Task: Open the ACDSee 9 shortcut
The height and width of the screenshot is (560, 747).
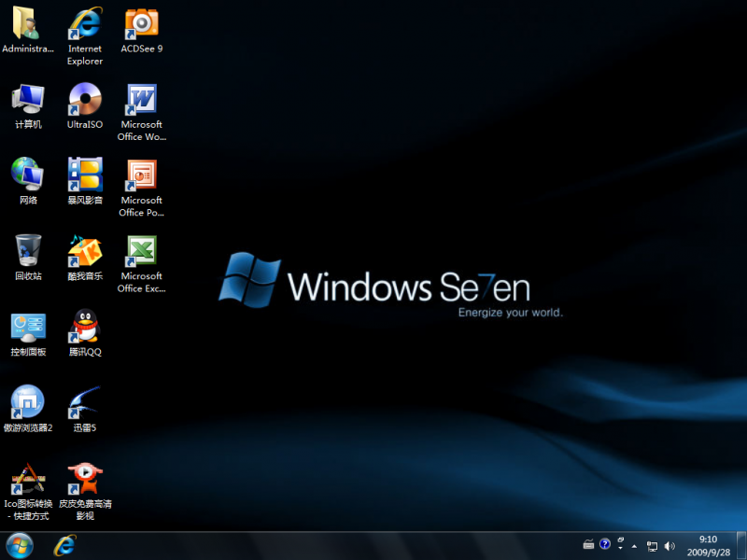Action: coord(142,30)
